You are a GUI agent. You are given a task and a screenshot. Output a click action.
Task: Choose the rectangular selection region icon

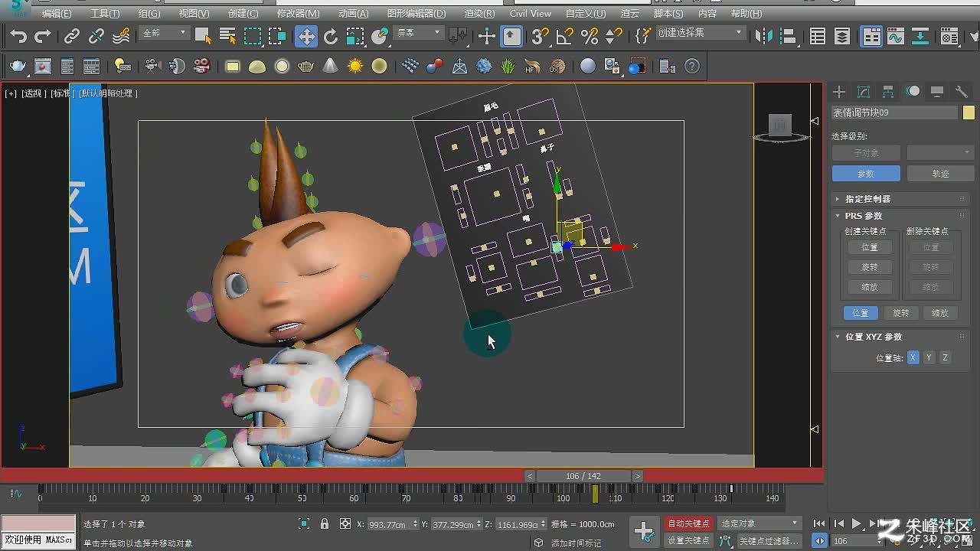coord(253,36)
